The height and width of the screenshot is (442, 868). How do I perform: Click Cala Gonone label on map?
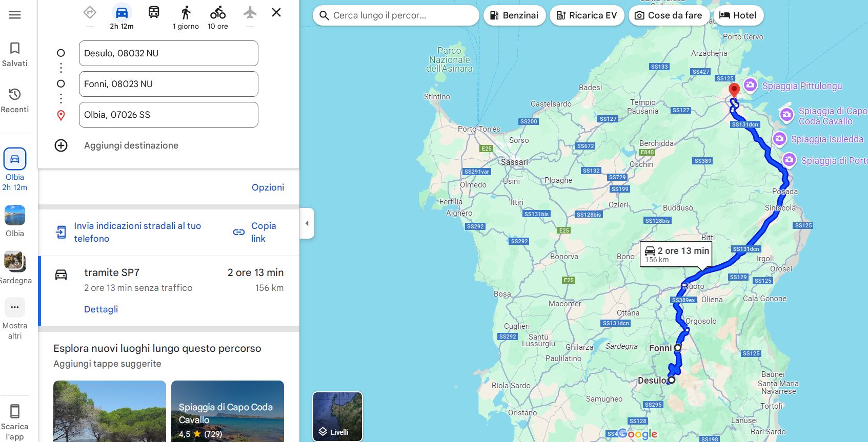[764, 299]
